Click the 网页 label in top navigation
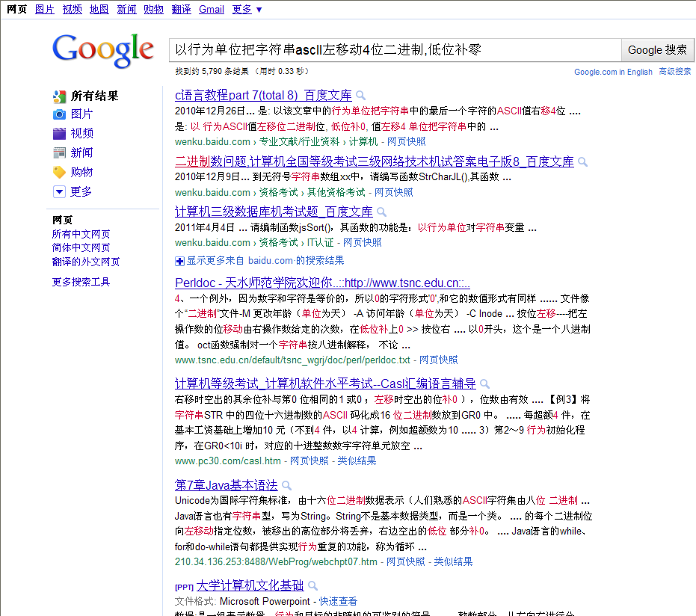This screenshot has height=616, width=696. click(17, 9)
